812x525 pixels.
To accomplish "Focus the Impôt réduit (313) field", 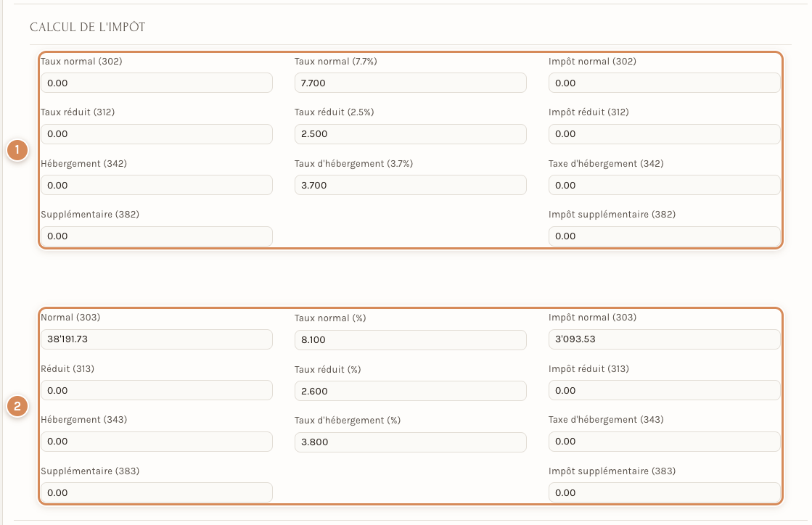I will [664, 391].
